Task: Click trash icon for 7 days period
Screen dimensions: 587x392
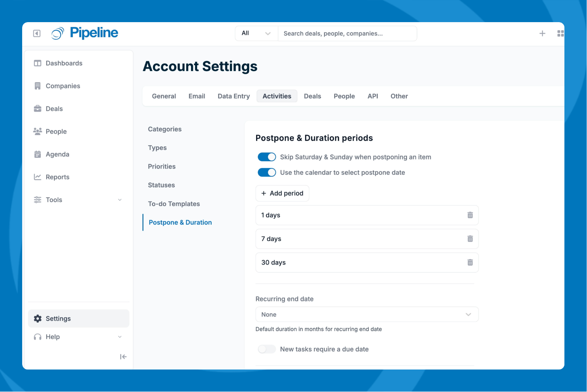Action: pos(470,239)
